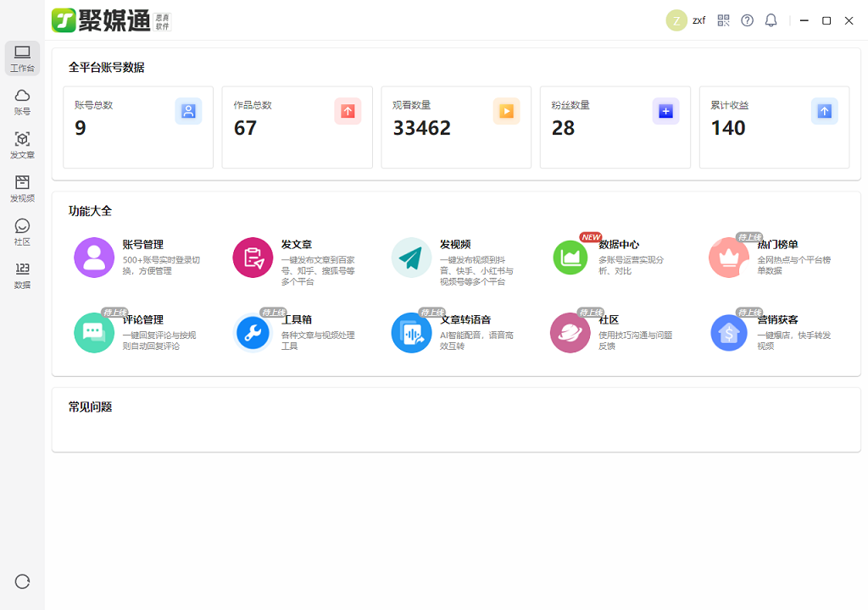This screenshot has width=868, height=610.
Task: Click the 热门榜单 crown icon
Action: 729,258
